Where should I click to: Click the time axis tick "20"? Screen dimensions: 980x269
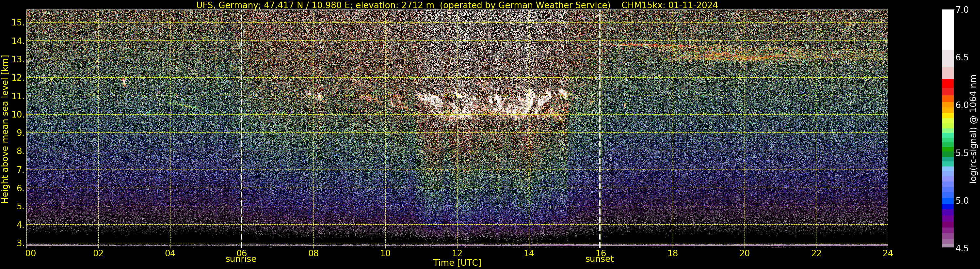[x=744, y=253]
